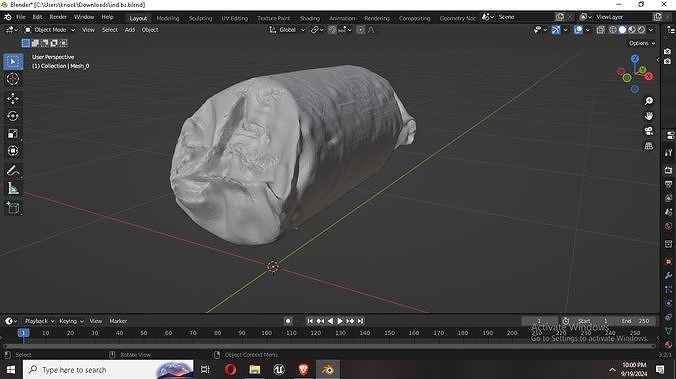The width and height of the screenshot is (676, 379).
Task: Click the blue Z axis on navigation gizmo
Action: pos(635,58)
